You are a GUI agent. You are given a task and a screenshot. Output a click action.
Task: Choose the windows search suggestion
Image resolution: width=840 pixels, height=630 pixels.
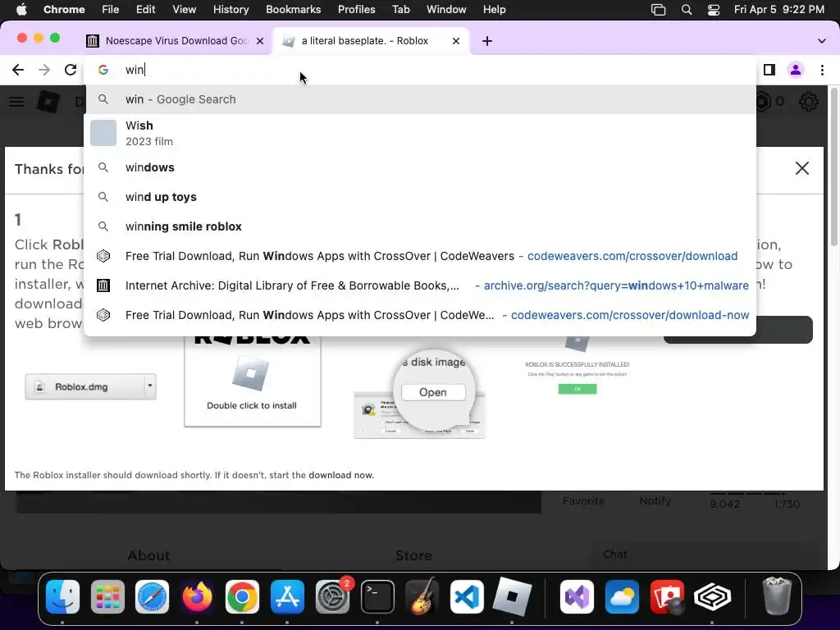pyautogui.click(x=419, y=167)
